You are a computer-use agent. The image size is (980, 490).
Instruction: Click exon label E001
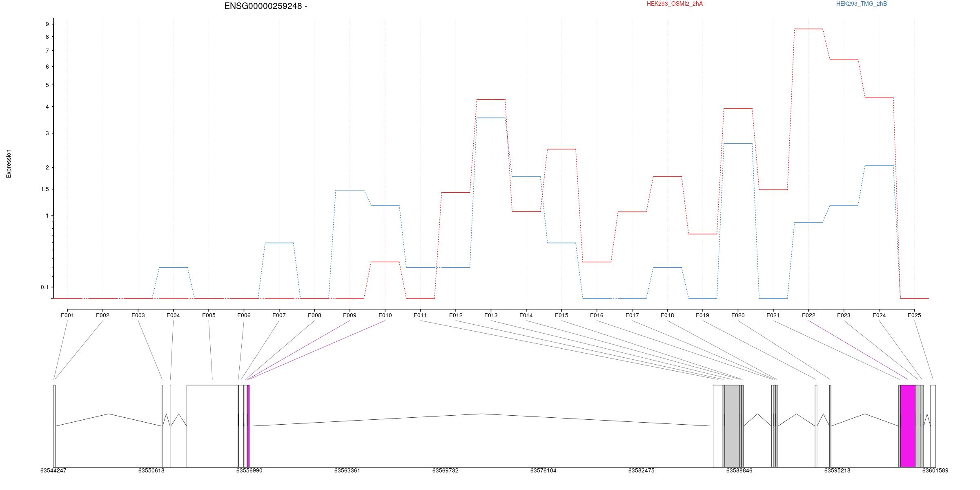[67, 315]
